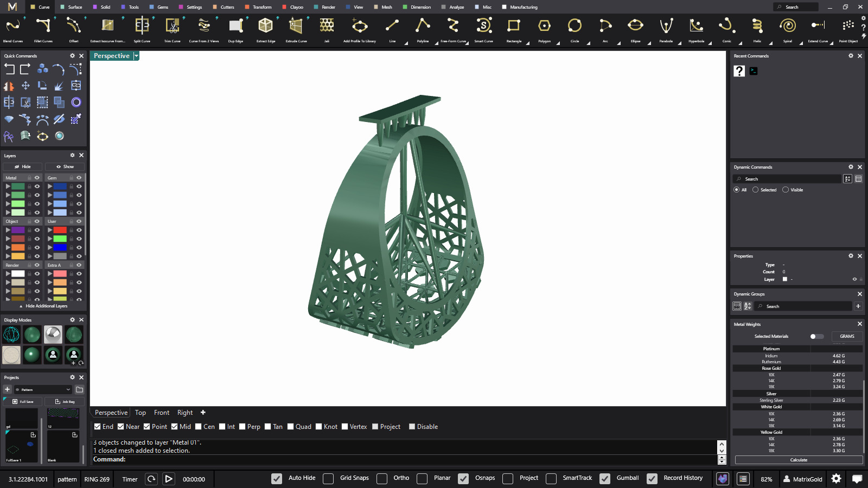Click the Show layers button
The image size is (868, 488).
(x=65, y=166)
